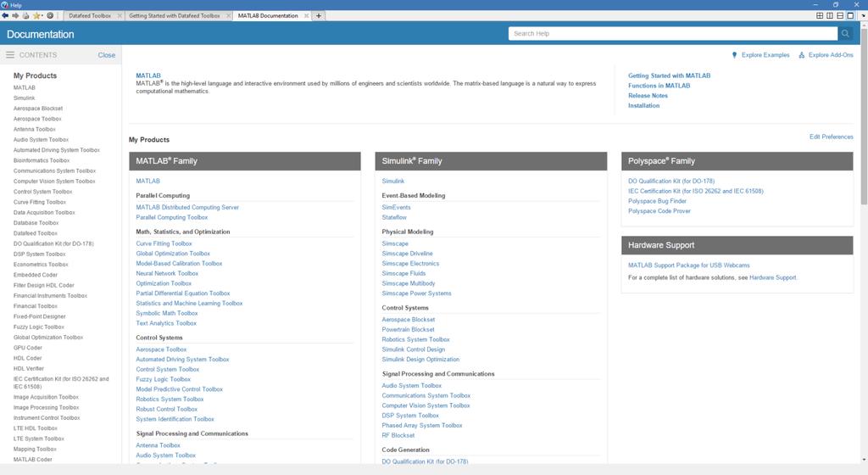
Task: Open the Installation link
Action: [644, 106]
